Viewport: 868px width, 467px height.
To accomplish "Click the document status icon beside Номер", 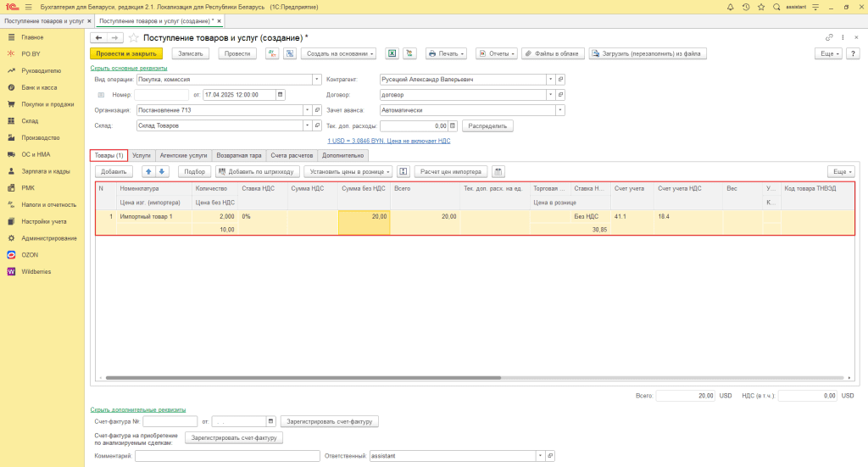I will click(x=102, y=95).
